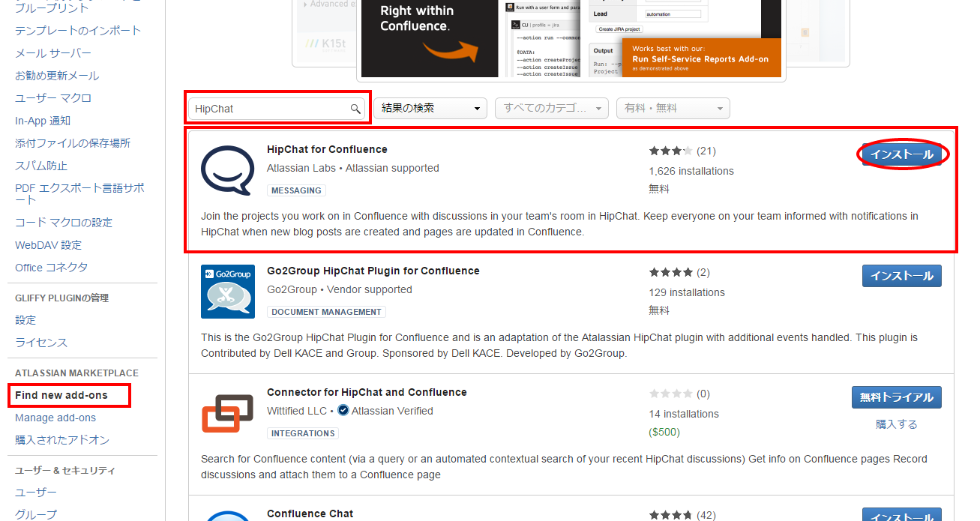Viewport: 980px width, 521px height.
Task: Open the Go2Group plugin logo
Action: click(x=228, y=292)
